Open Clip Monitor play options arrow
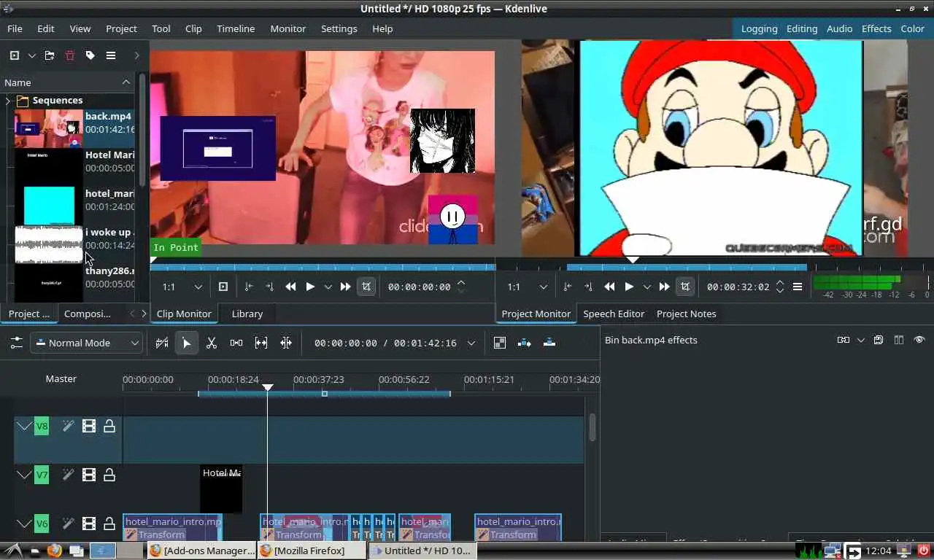The image size is (934, 560). point(328,287)
